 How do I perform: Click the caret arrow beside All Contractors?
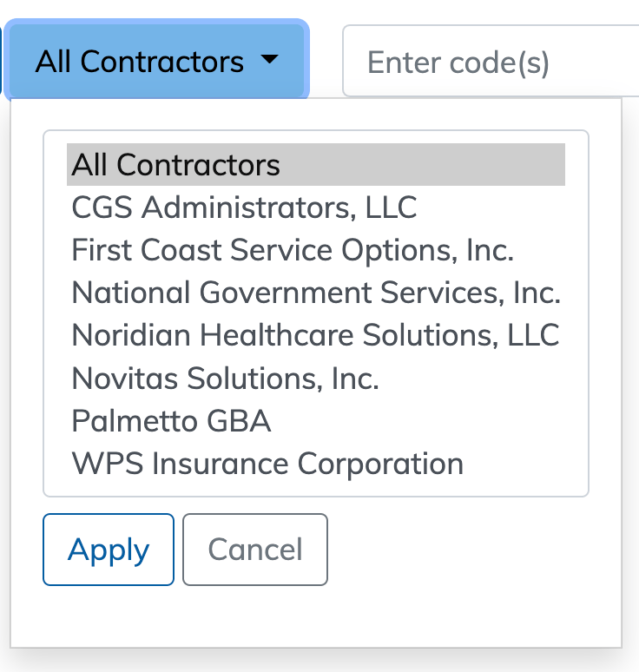(270, 60)
